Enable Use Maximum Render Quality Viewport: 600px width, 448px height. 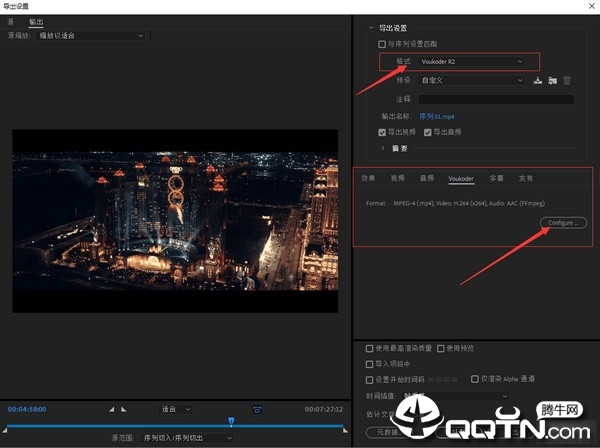369,349
